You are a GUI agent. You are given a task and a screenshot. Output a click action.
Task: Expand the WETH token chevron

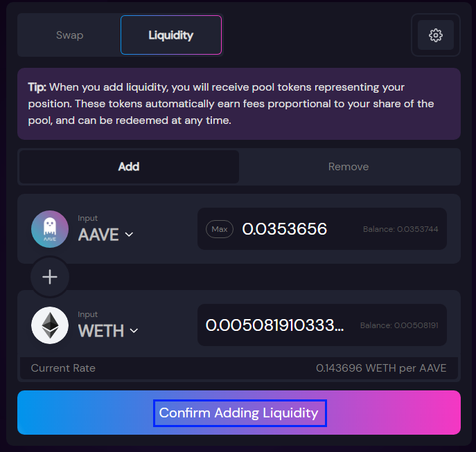pyautogui.click(x=134, y=331)
